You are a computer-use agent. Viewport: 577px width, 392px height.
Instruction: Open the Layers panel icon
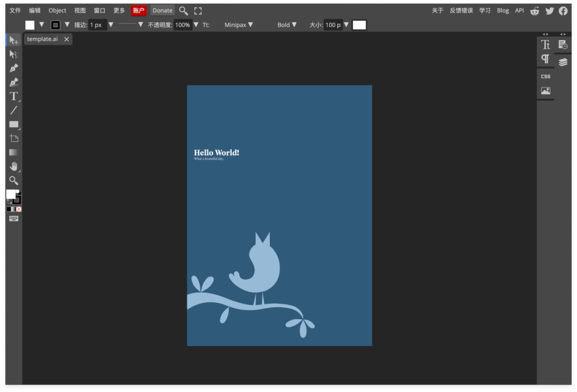[563, 62]
